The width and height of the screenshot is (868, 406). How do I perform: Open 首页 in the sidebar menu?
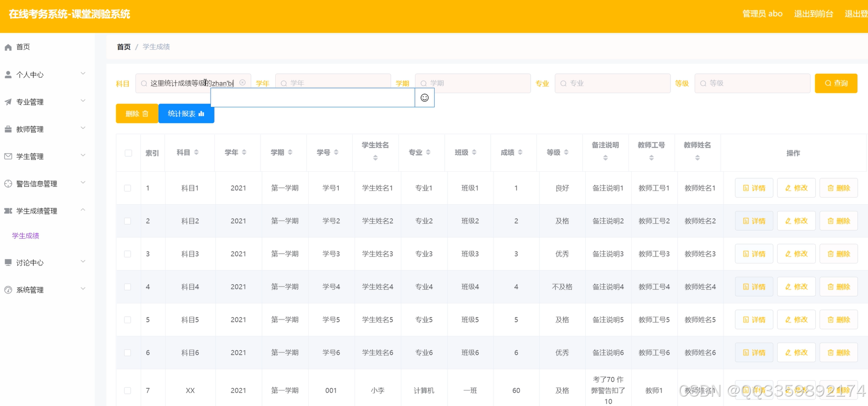click(x=23, y=47)
